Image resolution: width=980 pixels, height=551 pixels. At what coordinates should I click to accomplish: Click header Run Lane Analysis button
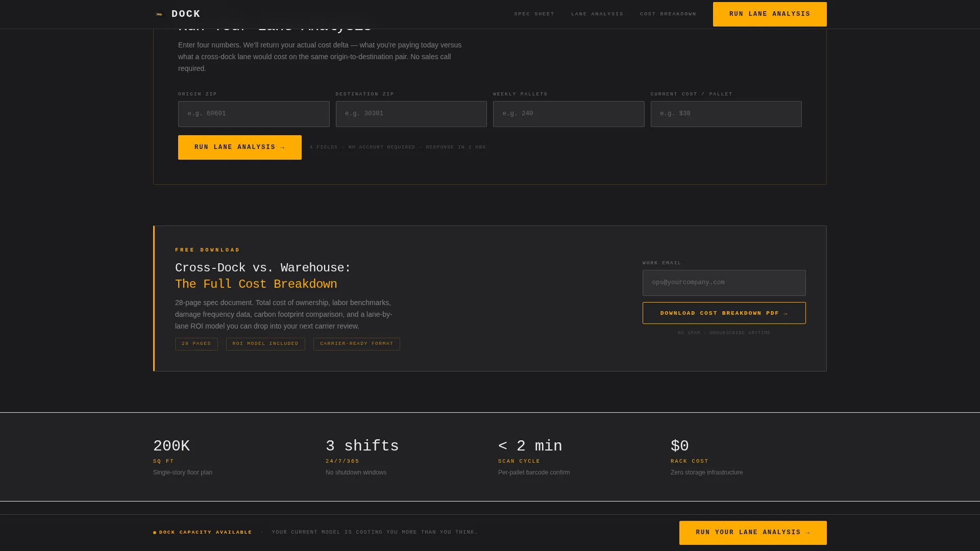(x=770, y=14)
